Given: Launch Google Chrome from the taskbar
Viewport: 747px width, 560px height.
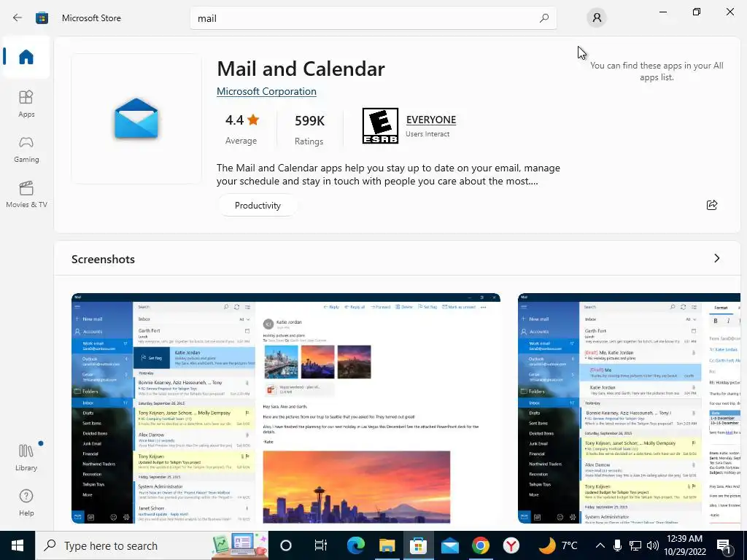Looking at the screenshot, I should [x=481, y=545].
